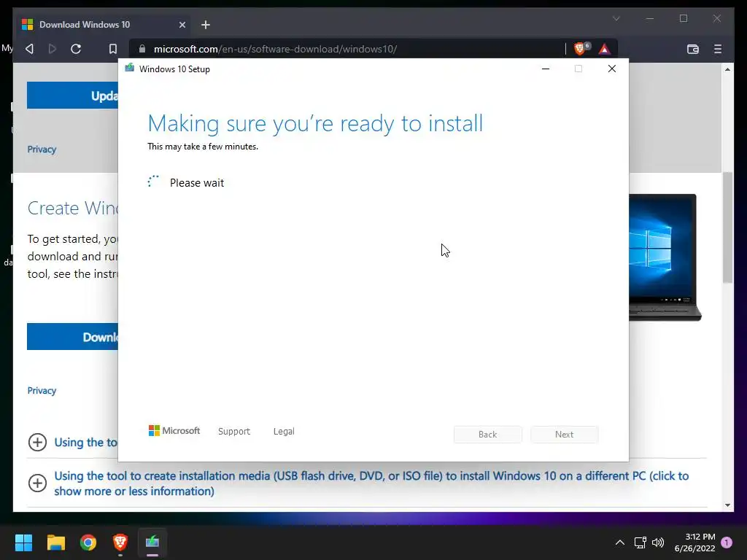747x560 pixels.
Task: Open network status tray icon
Action: pos(640,542)
